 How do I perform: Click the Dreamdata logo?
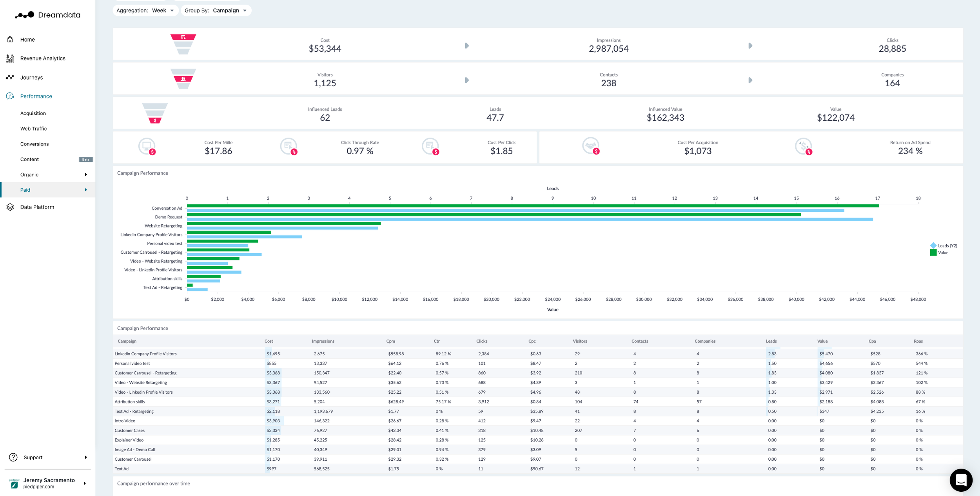[47, 15]
